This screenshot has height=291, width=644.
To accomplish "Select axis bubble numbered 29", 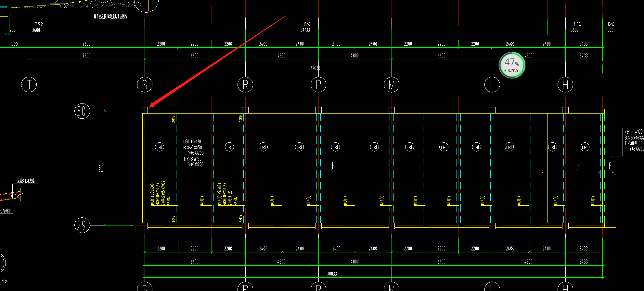I will pos(82,225).
